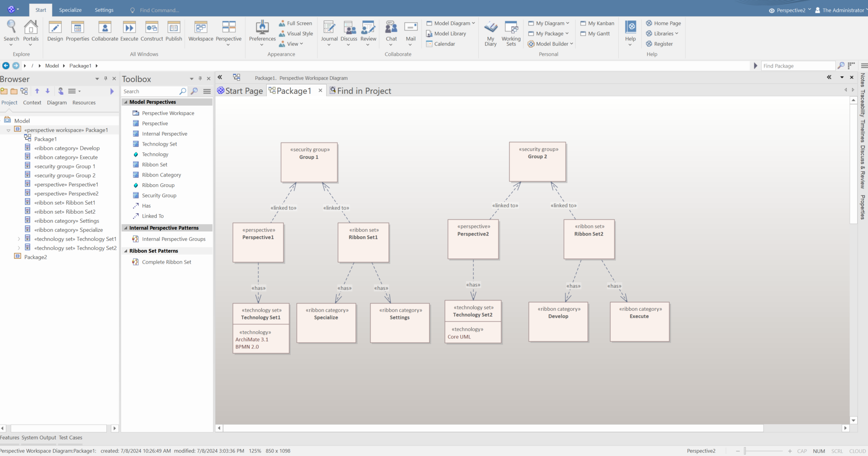Switch to the Settings ribbon tab
The width and height of the screenshot is (868, 456).
[104, 10]
